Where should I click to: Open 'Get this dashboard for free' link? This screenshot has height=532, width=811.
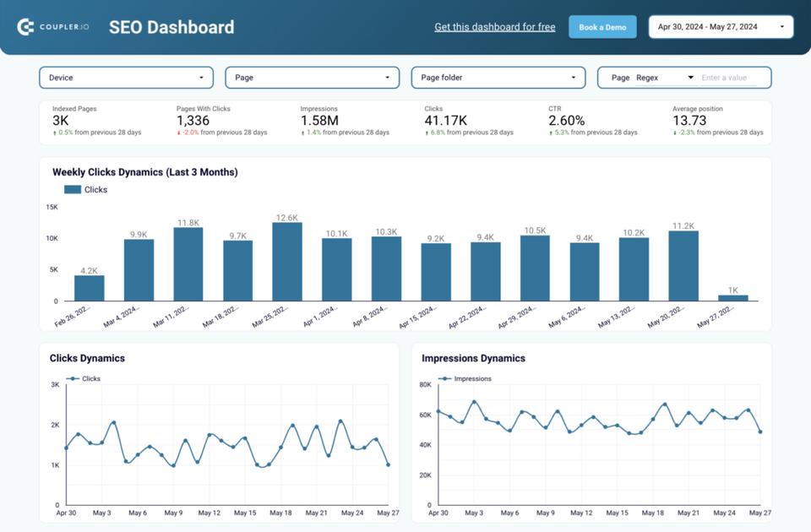(x=494, y=27)
